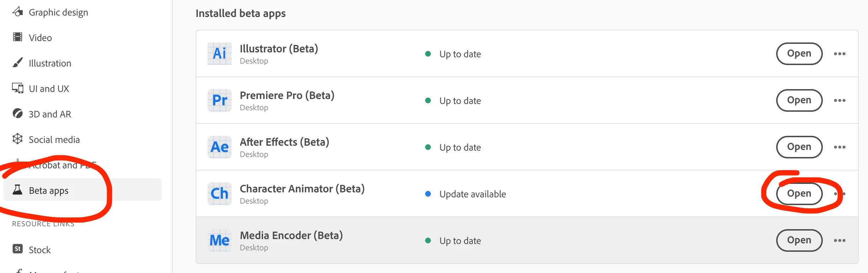This screenshot has width=868, height=273.
Task: Switch to the UI and UX category
Action: [x=49, y=89]
